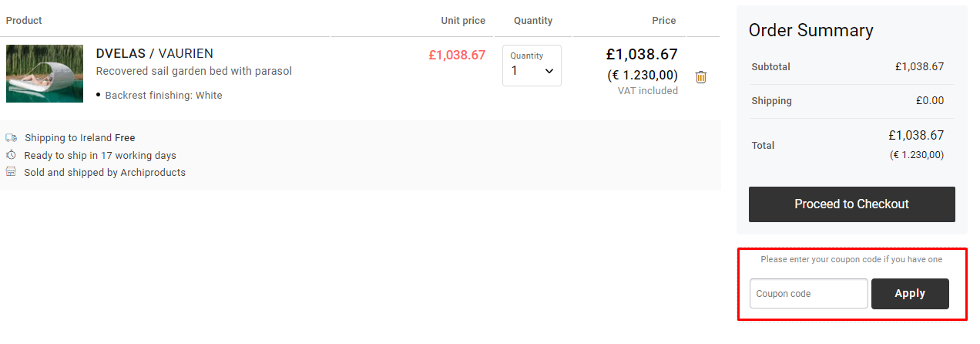The image size is (980, 344).
Task: Click the Recovered sail garden bed description
Action: [x=194, y=71]
